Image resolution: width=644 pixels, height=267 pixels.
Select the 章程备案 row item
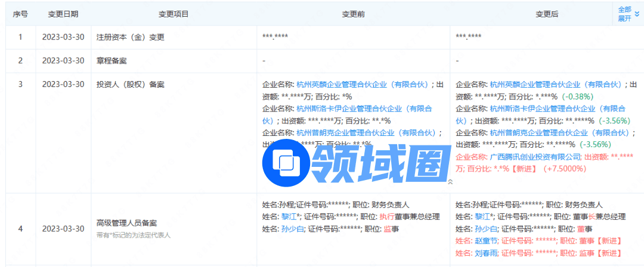[x=112, y=61]
